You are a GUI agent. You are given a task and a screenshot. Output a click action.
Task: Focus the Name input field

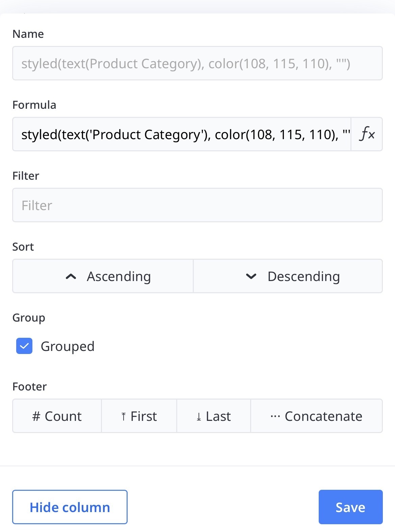point(197,63)
